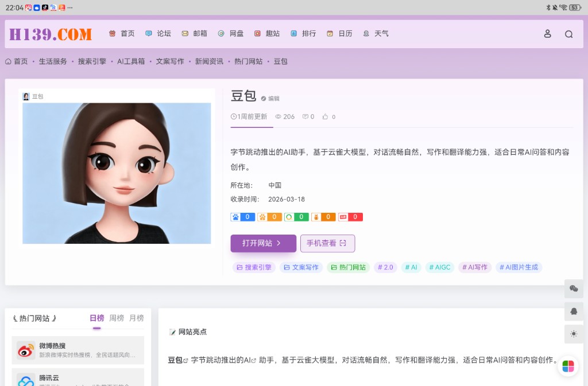The image size is (588, 386).
Task: Click the 打开网站 button
Action: [263, 243]
